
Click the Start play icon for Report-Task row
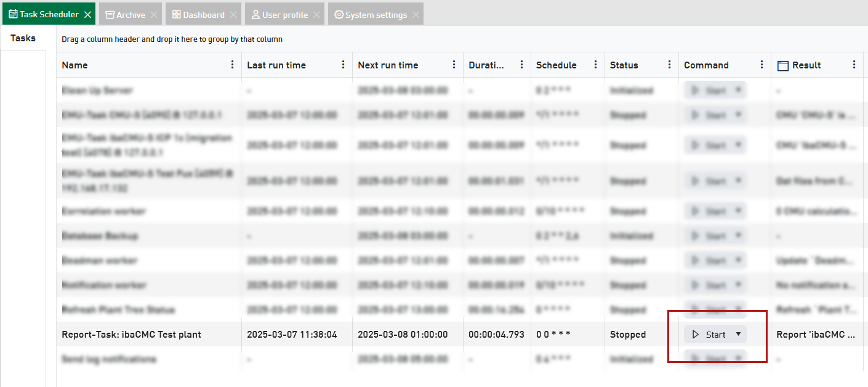click(696, 335)
